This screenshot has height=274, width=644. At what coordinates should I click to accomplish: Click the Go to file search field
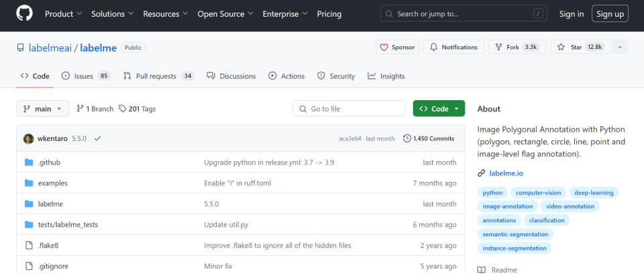click(x=349, y=109)
